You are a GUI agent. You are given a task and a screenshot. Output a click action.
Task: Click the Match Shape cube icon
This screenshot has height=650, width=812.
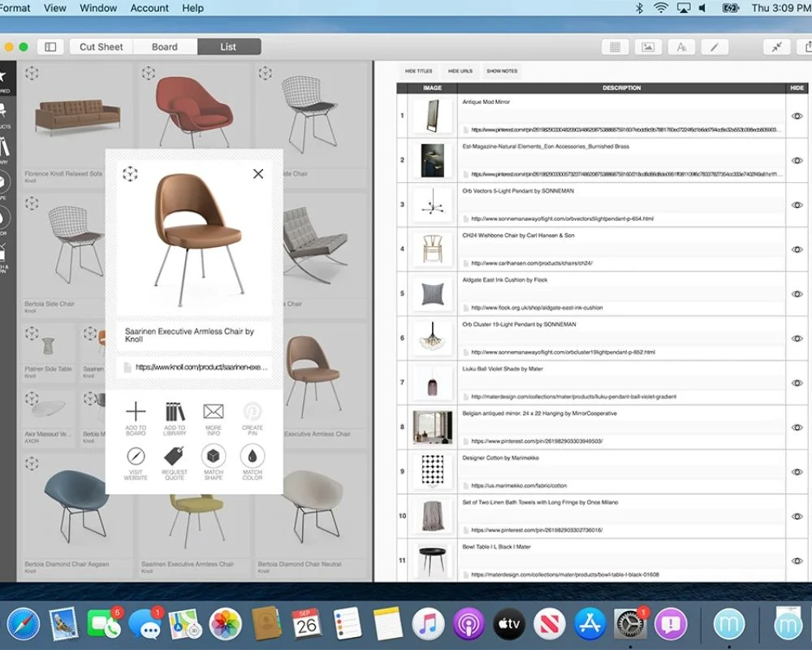214,456
